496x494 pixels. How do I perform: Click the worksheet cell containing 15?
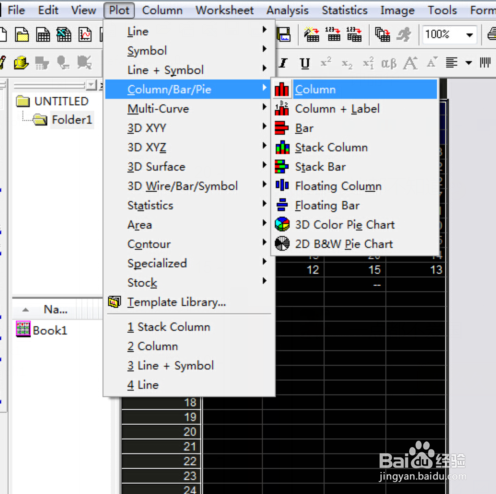click(355, 270)
